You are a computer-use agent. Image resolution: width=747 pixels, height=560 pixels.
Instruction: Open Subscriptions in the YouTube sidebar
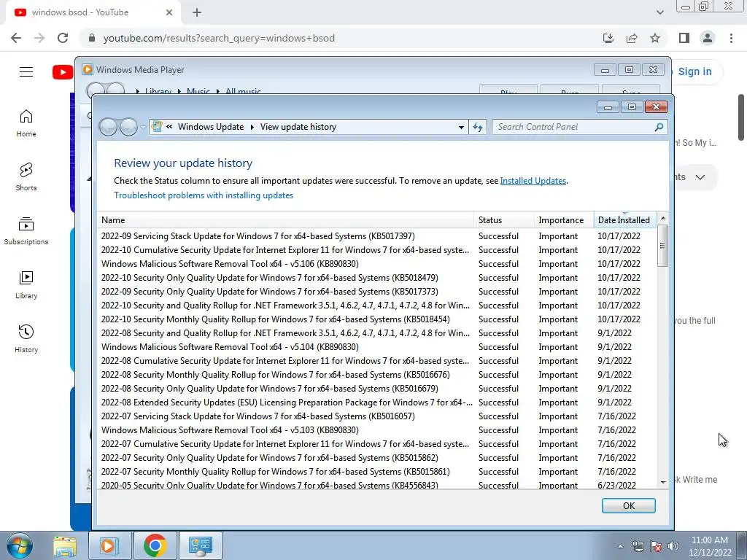(x=26, y=231)
